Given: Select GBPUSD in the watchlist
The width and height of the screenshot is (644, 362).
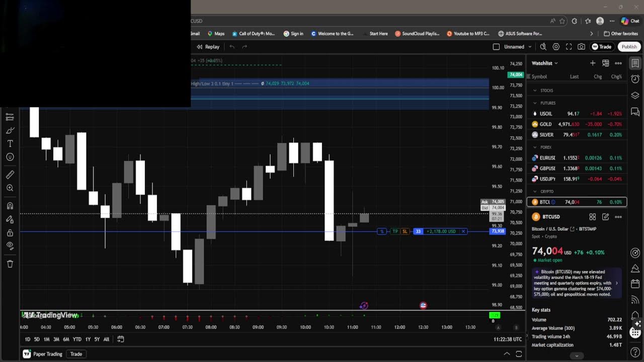Looking at the screenshot, I should 577,168.
